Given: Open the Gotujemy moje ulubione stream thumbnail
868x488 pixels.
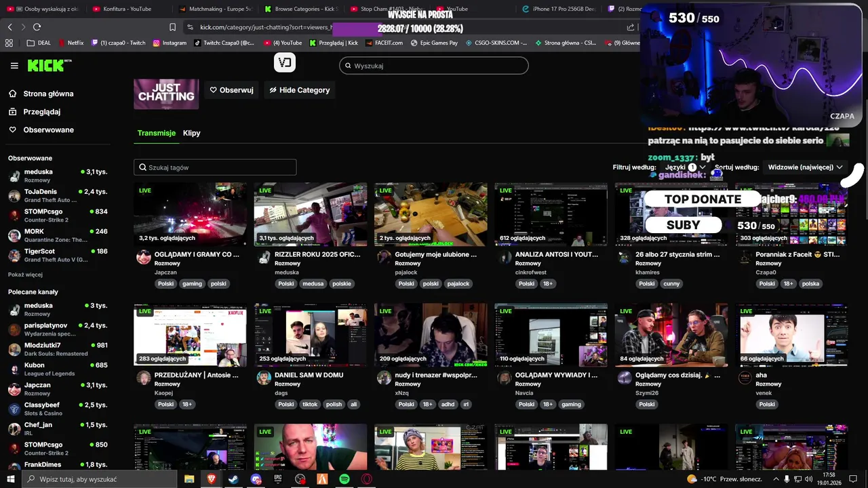Looking at the screenshot, I should pyautogui.click(x=431, y=214).
